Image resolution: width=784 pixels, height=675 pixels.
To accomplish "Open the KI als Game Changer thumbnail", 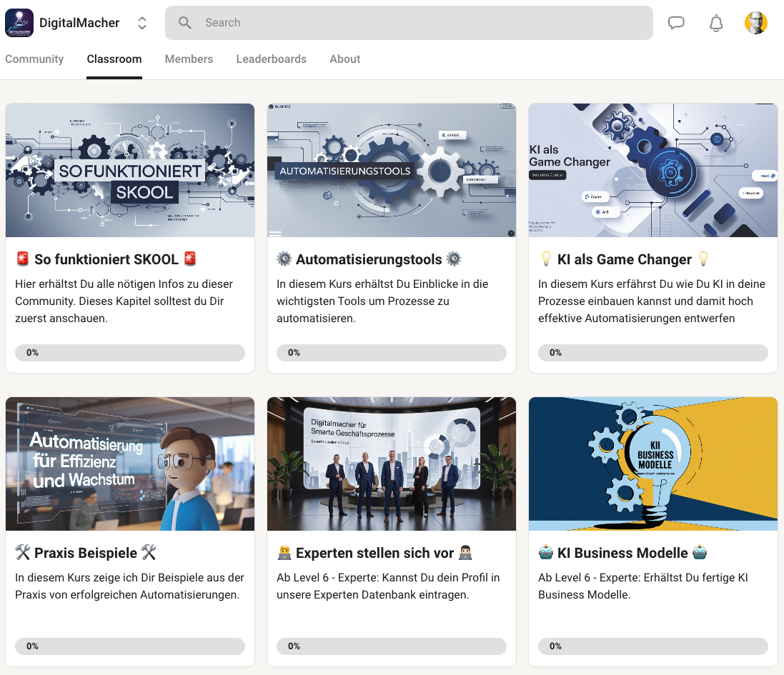I will [x=653, y=171].
